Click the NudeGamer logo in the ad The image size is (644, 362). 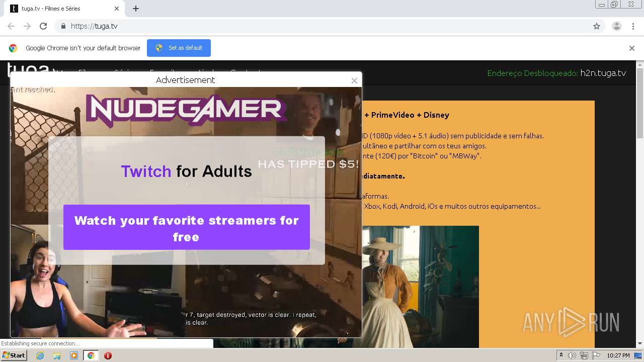[186, 111]
